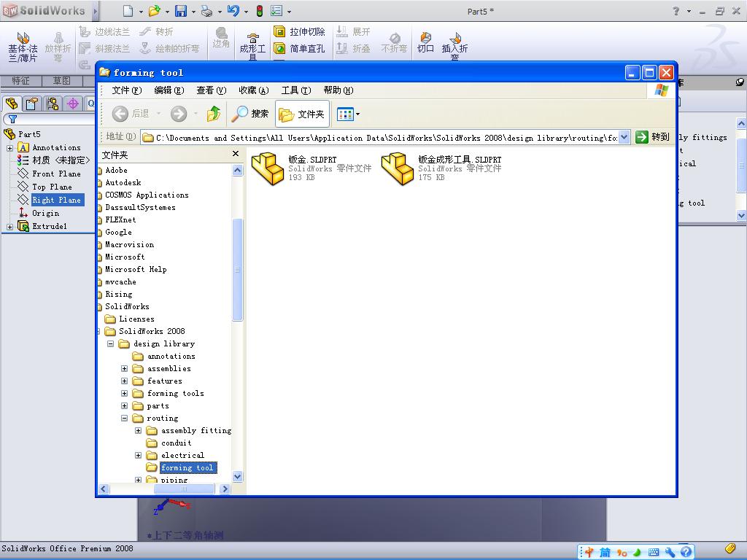Select the 钣金成形工具.SLDPRT file
747x560 pixels.
pyautogui.click(x=441, y=168)
